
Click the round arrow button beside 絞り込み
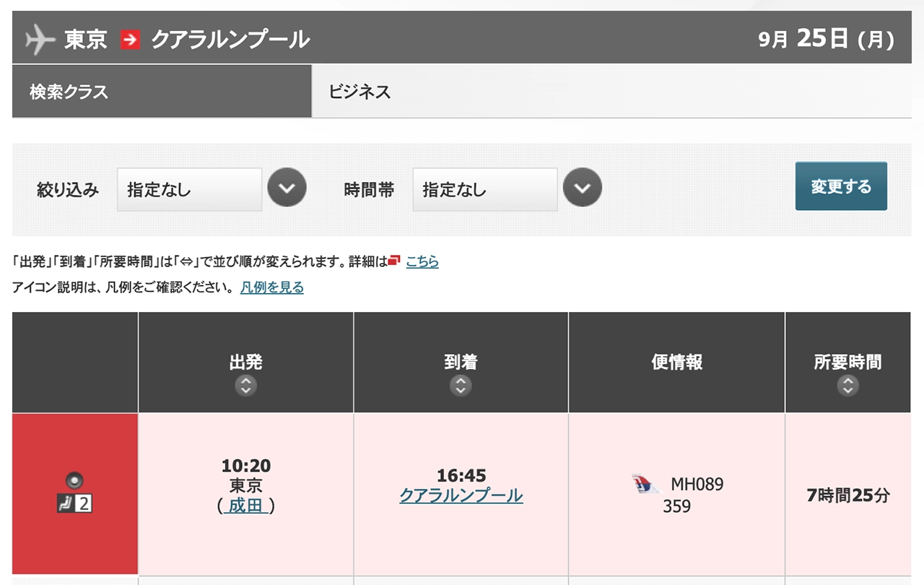click(287, 188)
